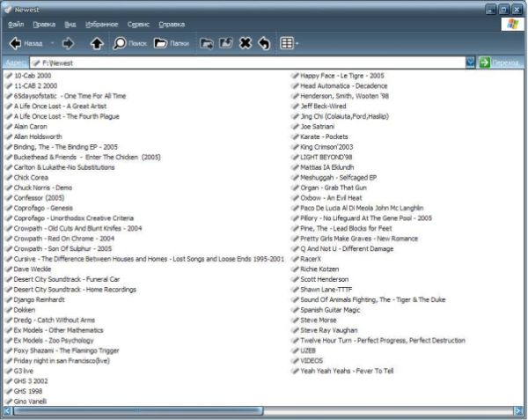The height and width of the screenshot is (420, 528).
Task: Click the horizontal scrollbar thumb
Action: tap(138, 411)
